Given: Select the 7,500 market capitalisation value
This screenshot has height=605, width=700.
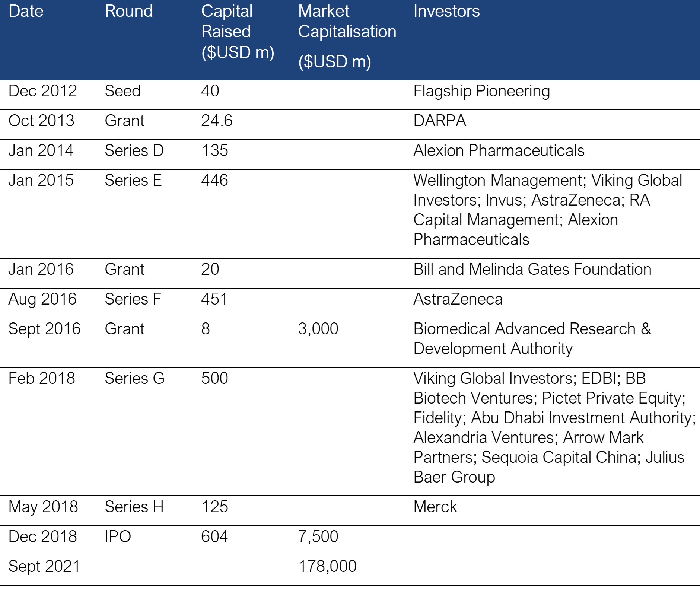Looking at the screenshot, I should 318,537.
